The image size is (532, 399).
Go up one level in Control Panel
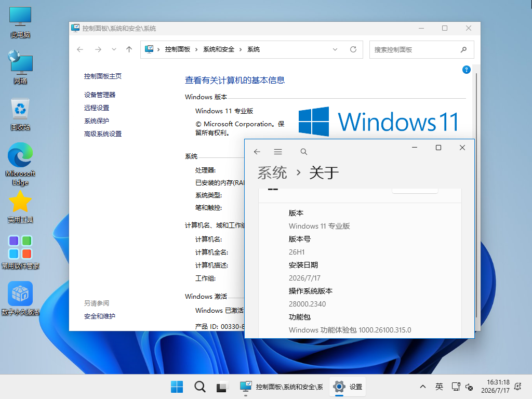coord(129,49)
